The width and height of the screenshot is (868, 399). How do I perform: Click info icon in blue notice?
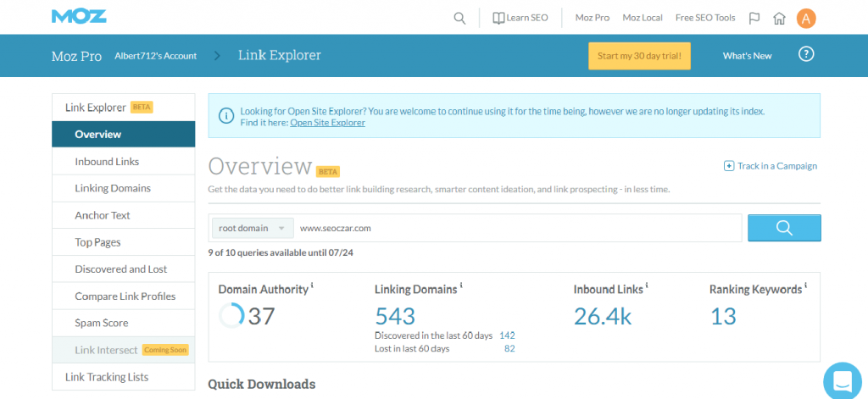click(x=225, y=116)
